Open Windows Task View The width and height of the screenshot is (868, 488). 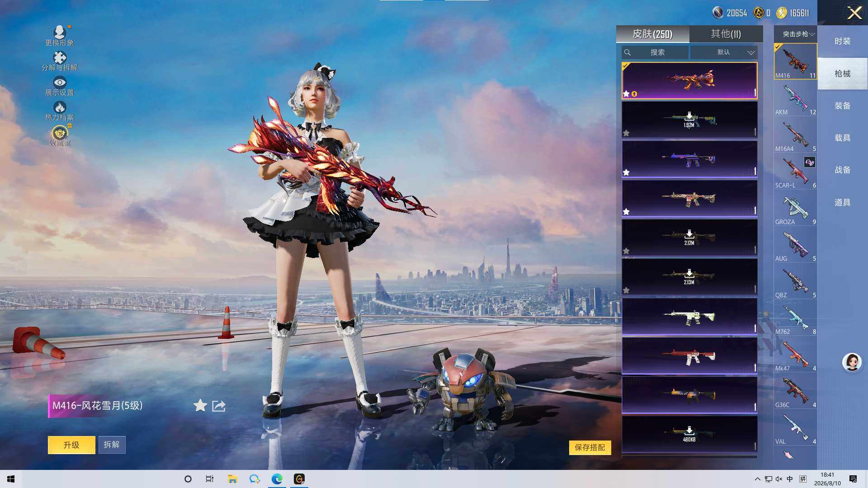[210, 479]
